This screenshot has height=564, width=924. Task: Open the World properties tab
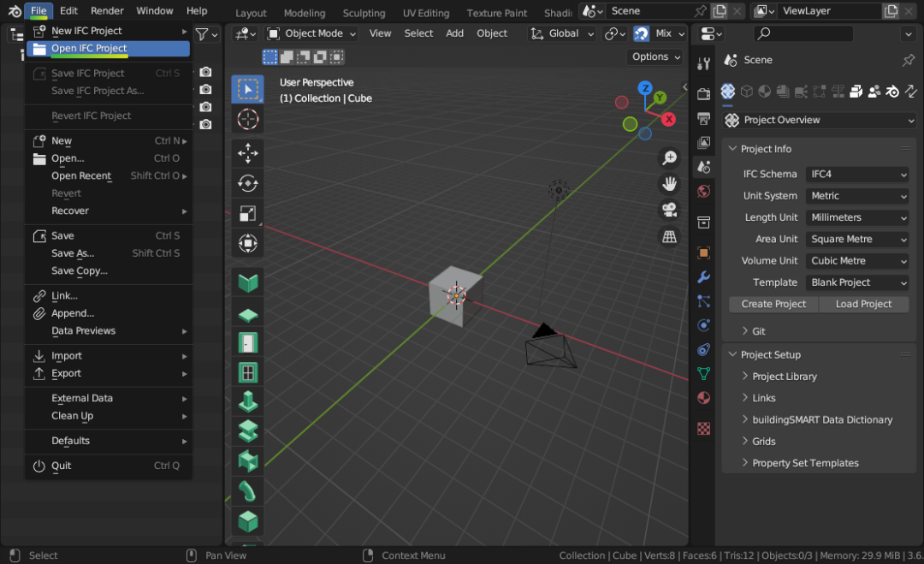click(x=703, y=192)
